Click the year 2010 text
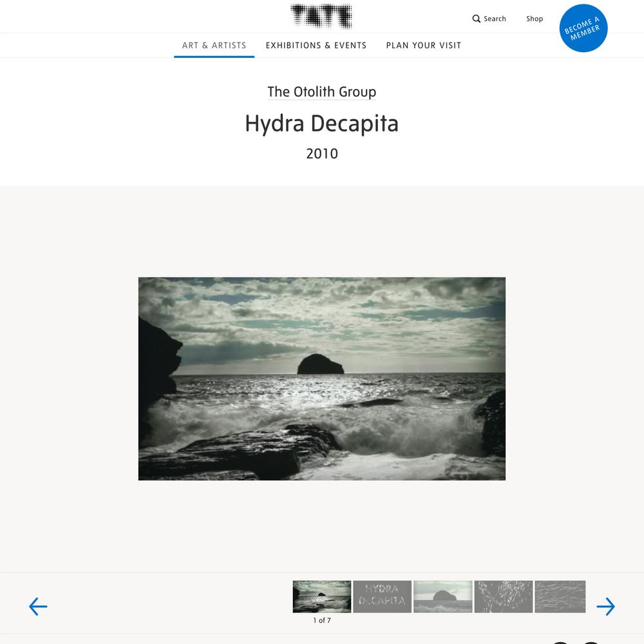The width and height of the screenshot is (644, 644). pos(321,154)
